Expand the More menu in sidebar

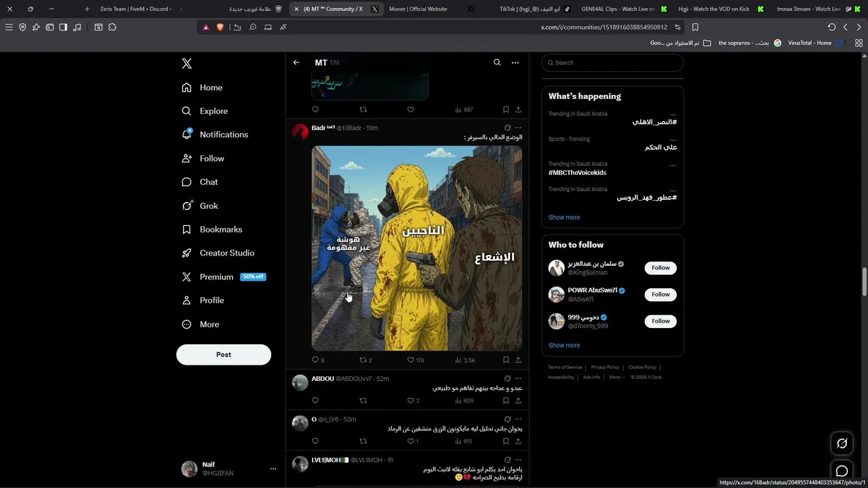200,324
